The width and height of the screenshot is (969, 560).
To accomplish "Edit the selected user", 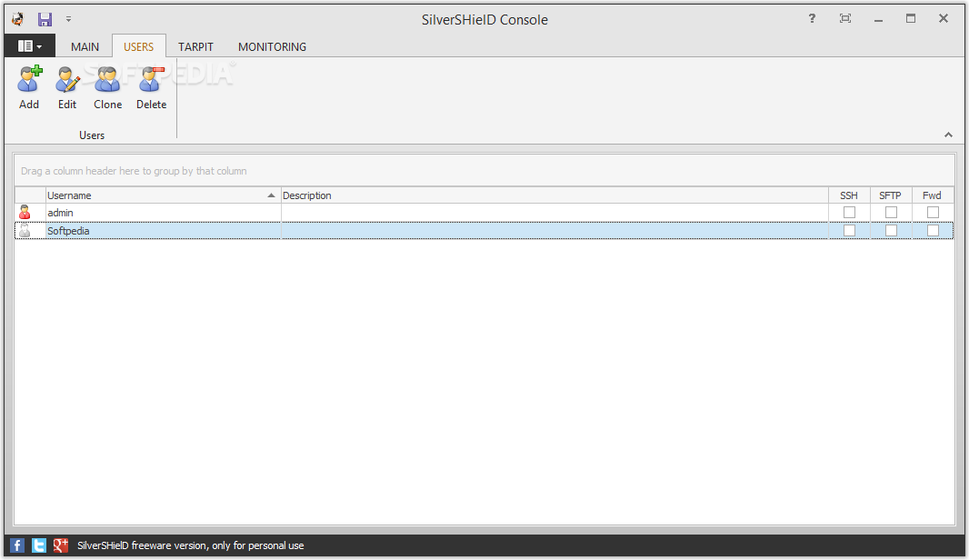I will point(67,87).
